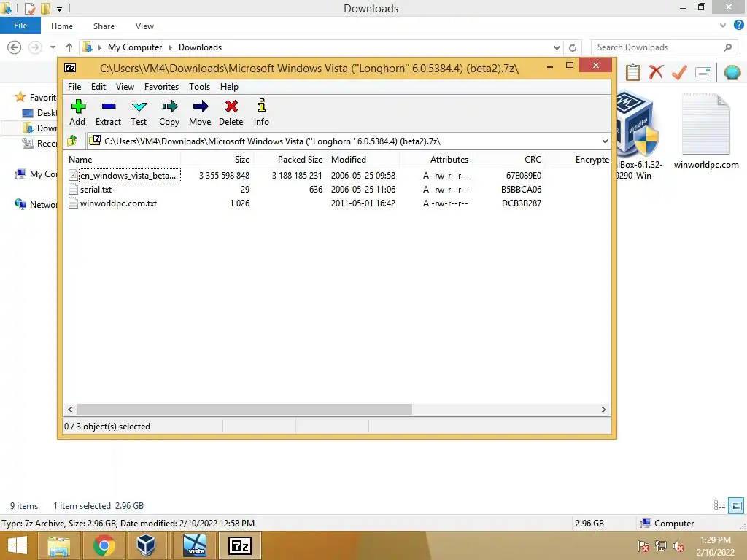This screenshot has height=560, width=747.
Task: Click the Copy icon in the 7-Zip toolbar
Action: coord(169,106)
